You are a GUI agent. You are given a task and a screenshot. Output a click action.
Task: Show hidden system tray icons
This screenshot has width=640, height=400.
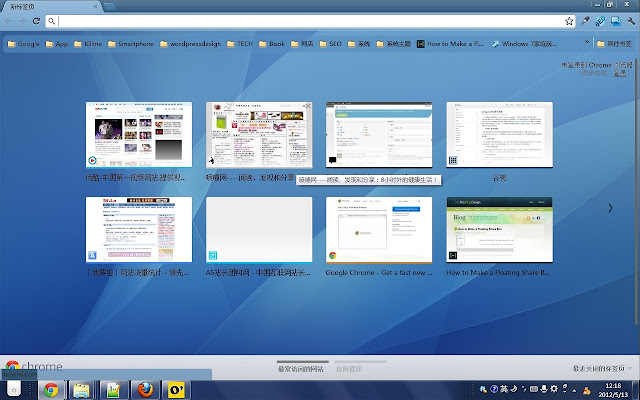tap(575, 390)
